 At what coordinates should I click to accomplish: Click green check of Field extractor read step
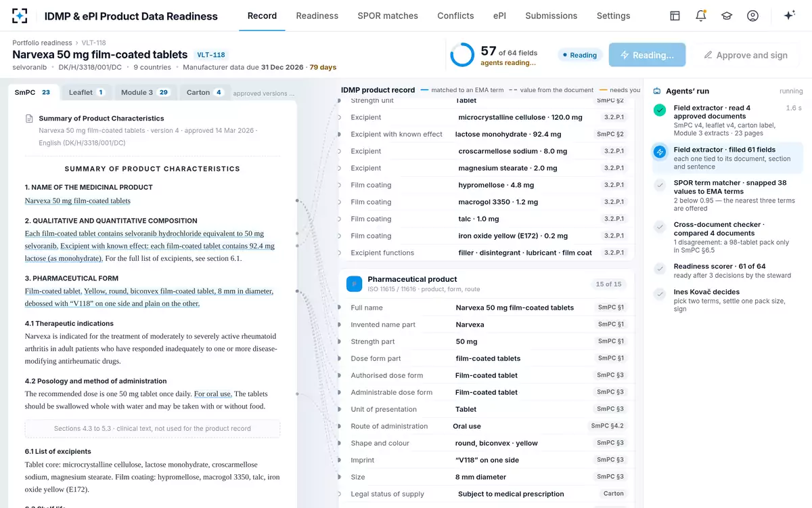[x=660, y=110]
